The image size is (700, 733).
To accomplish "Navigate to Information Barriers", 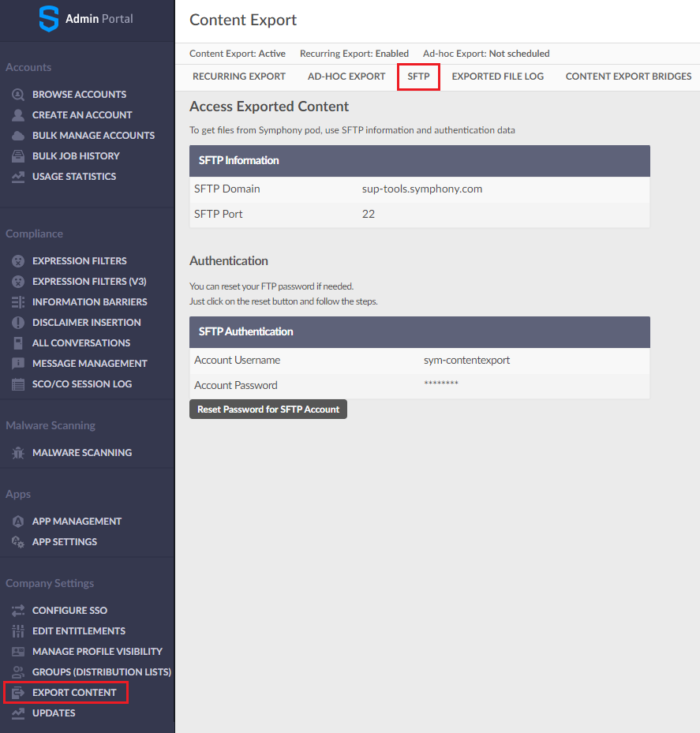I will click(x=90, y=302).
